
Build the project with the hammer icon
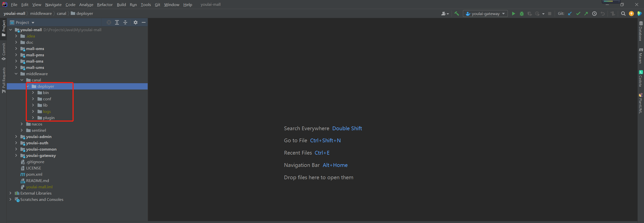pyautogui.click(x=457, y=14)
